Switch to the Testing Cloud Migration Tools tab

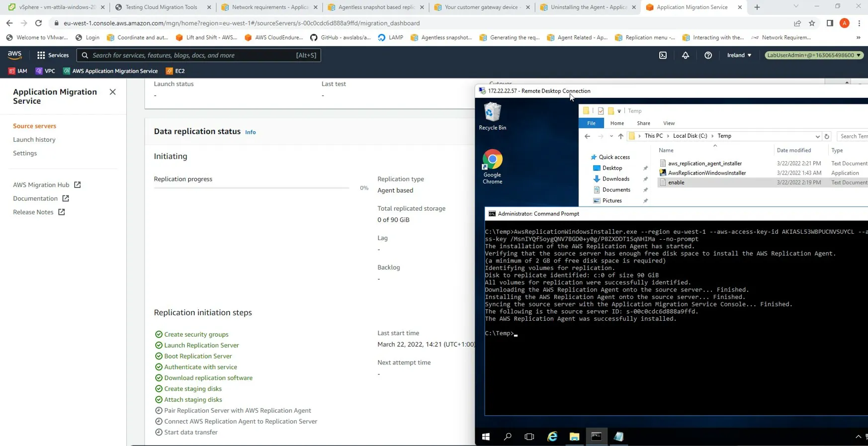[x=161, y=7]
